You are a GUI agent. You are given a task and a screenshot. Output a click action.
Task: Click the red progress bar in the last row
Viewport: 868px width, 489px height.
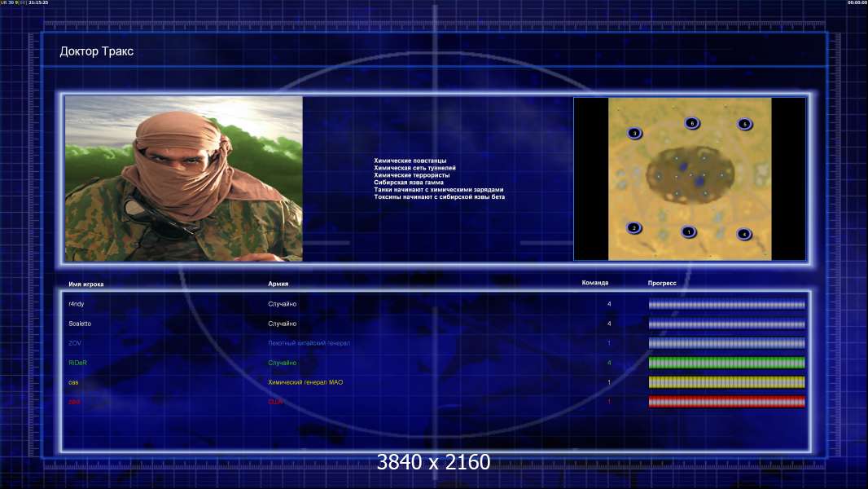(x=726, y=402)
